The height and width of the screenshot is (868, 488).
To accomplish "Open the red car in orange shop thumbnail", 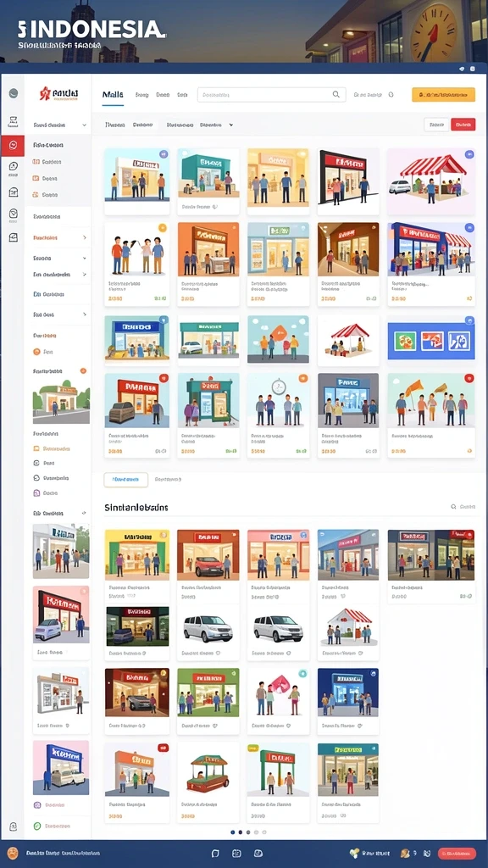I will tap(208, 555).
